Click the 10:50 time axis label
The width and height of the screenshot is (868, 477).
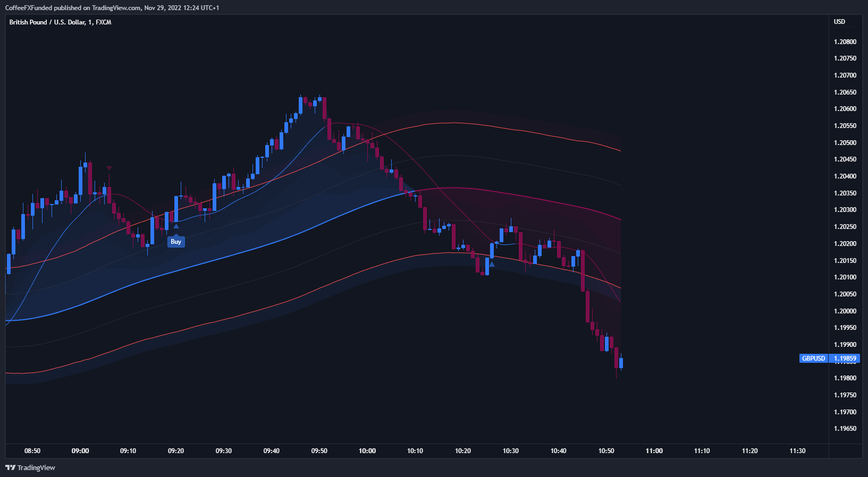(x=606, y=451)
